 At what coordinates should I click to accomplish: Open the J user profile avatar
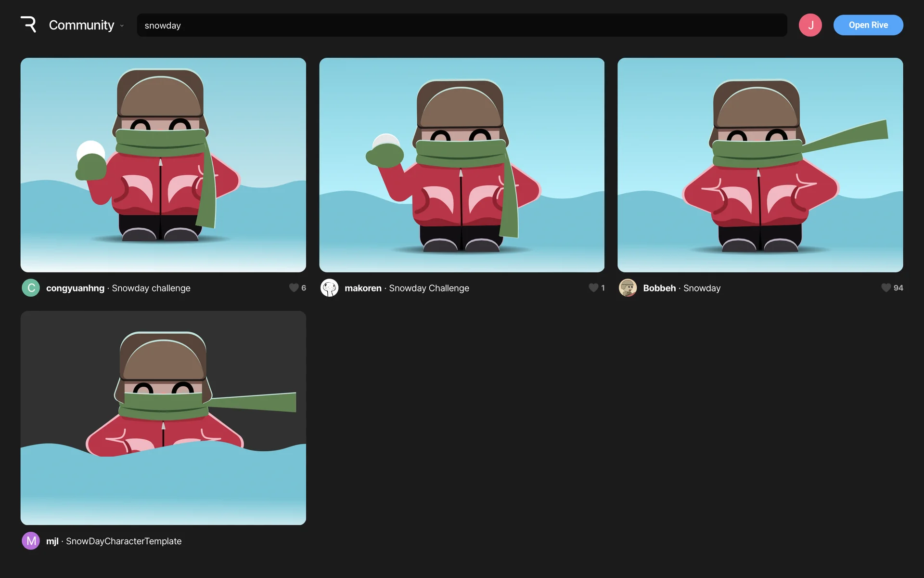tap(810, 25)
